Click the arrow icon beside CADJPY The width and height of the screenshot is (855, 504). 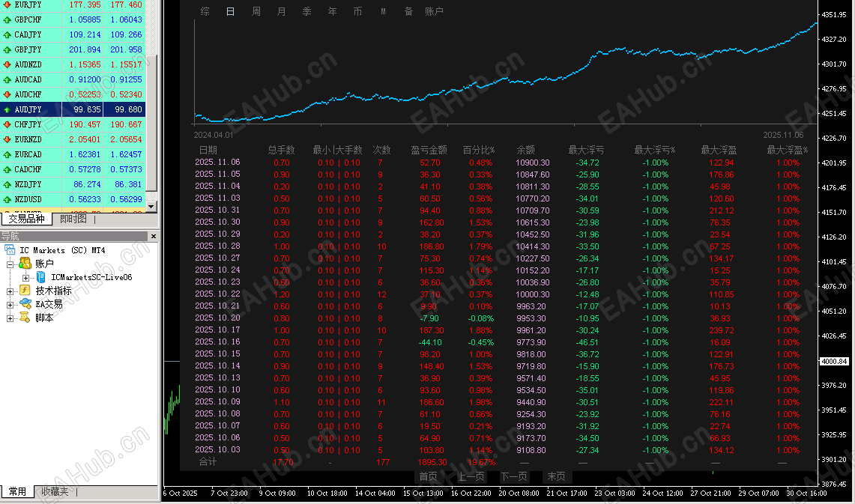[x=7, y=34]
